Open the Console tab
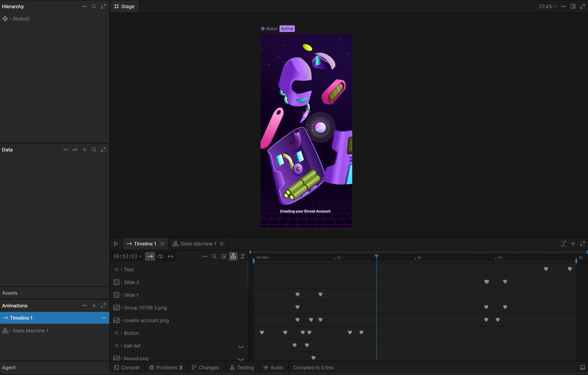Image resolution: width=588 pixels, height=375 pixels. [127, 367]
